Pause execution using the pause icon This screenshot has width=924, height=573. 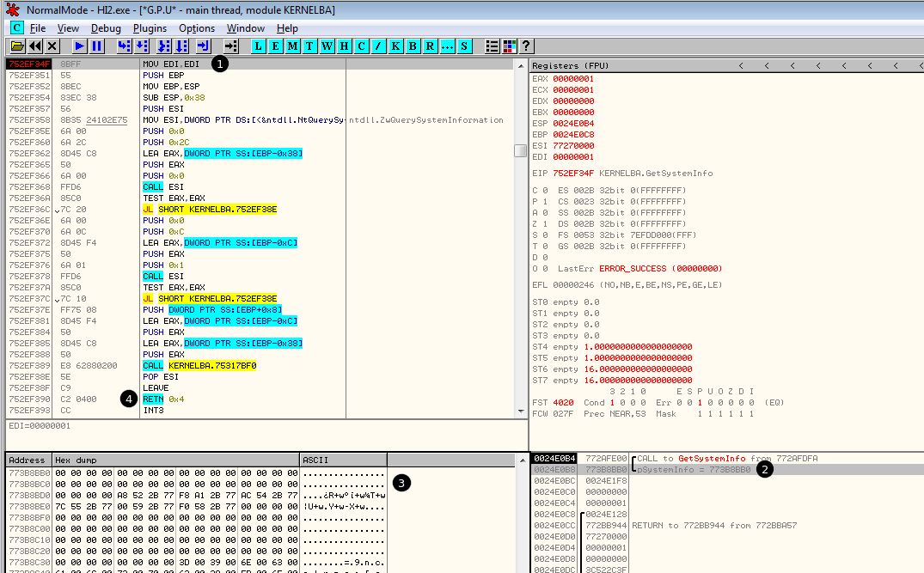pos(96,46)
